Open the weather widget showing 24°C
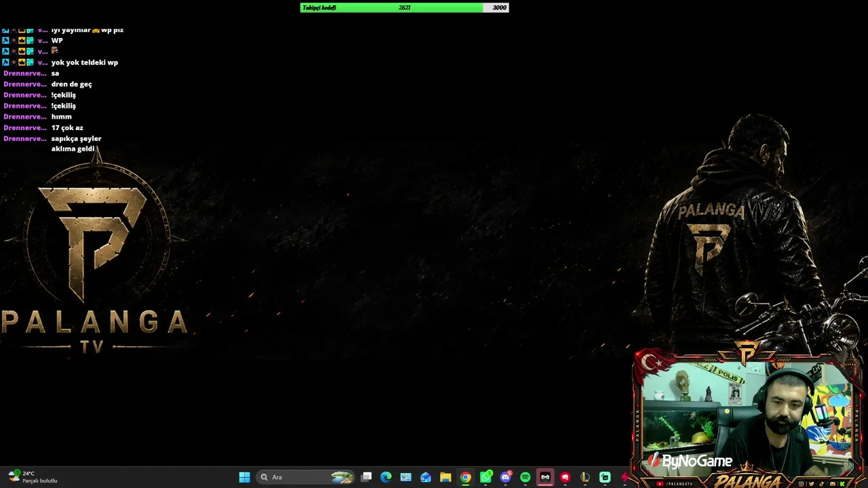The height and width of the screenshot is (488, 868). click(33, 477)
